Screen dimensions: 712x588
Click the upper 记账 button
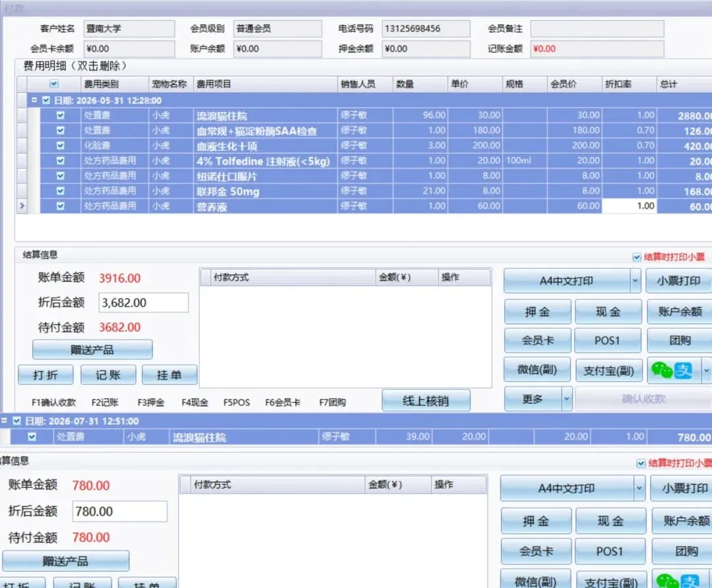pos(108,374)
